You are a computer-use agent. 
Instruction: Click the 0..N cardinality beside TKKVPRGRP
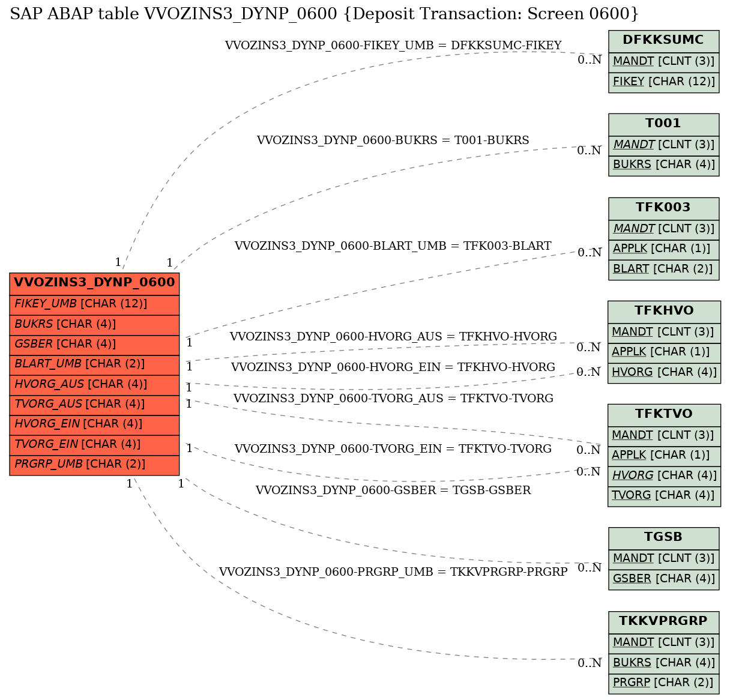pos(590,663)
